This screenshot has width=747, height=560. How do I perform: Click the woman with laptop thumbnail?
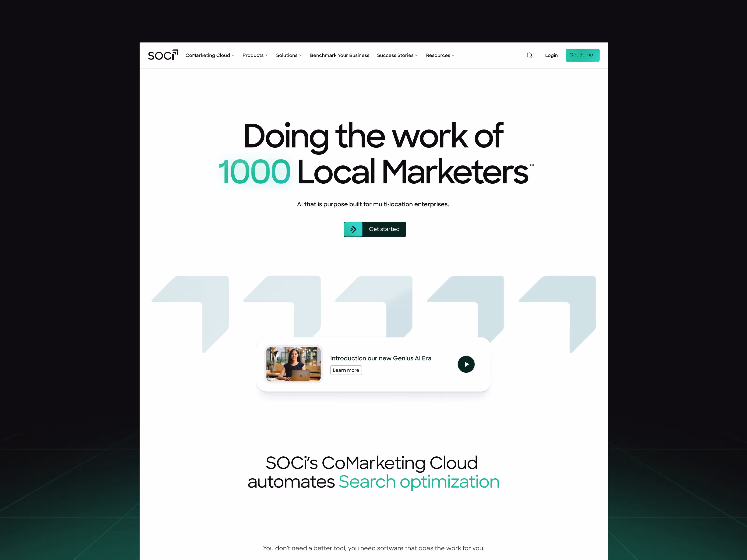[293, 364]
